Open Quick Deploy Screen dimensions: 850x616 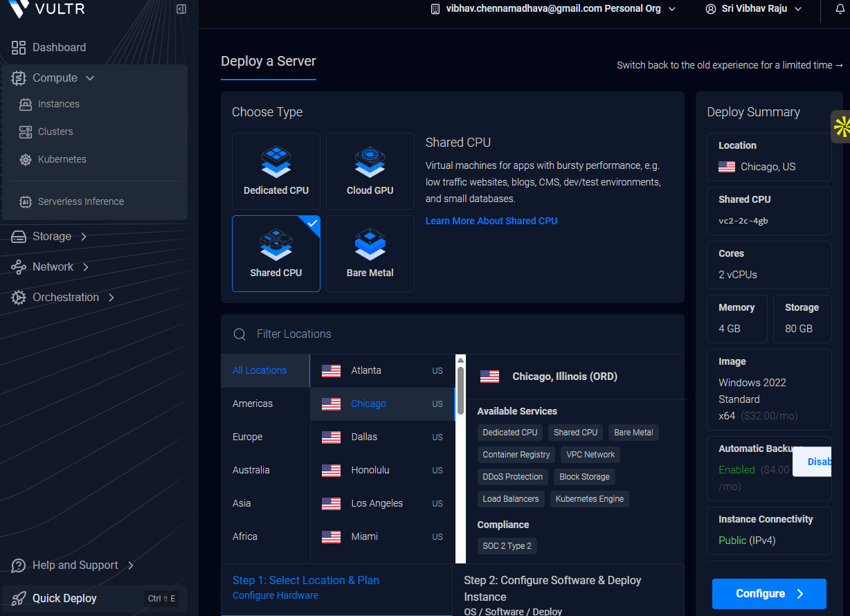pos(94,598)
